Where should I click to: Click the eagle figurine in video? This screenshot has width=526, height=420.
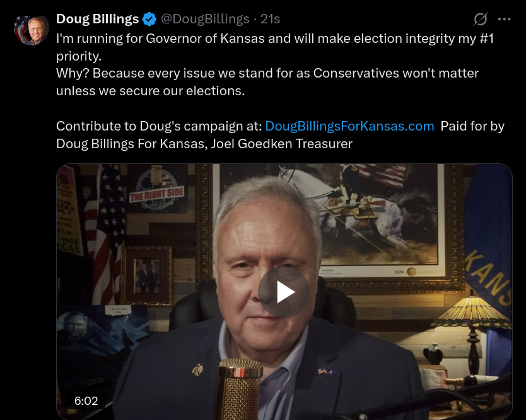click(433, 354)
